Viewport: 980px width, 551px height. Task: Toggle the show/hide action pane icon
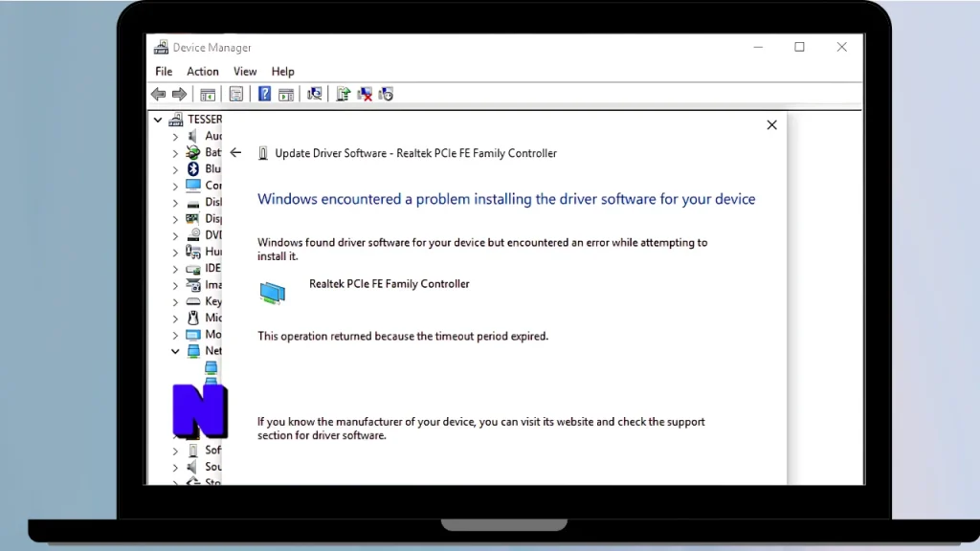285,95
